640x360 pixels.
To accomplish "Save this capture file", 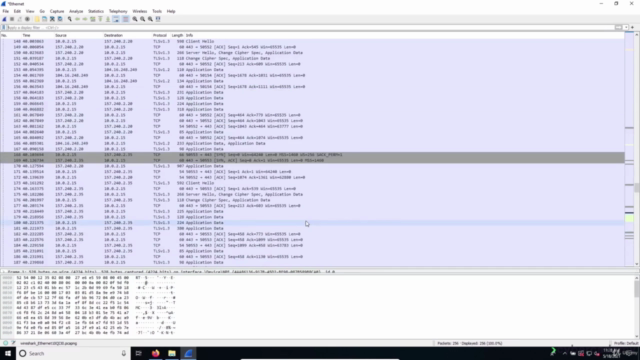I will 44,19.
